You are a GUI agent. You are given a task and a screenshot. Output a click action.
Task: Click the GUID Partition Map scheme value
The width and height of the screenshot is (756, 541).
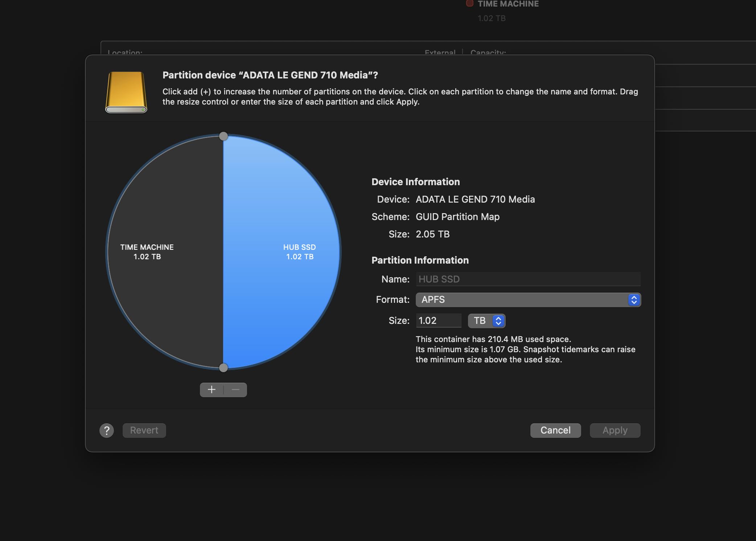point(457,217)
